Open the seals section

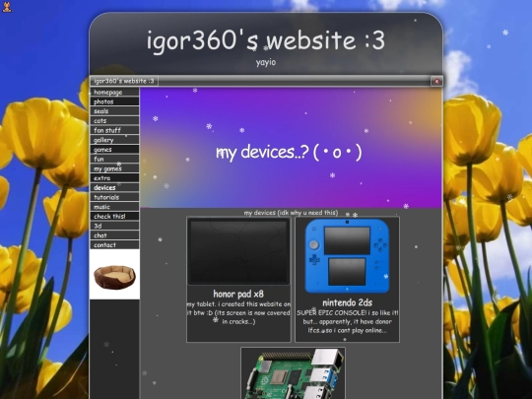tap(114, 111)
